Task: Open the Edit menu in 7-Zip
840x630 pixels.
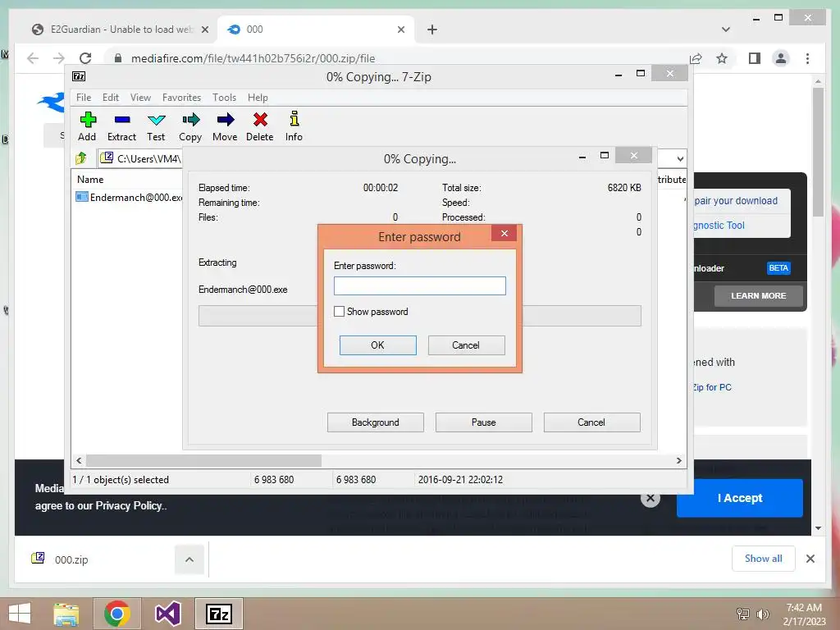Action: [111, 98]
